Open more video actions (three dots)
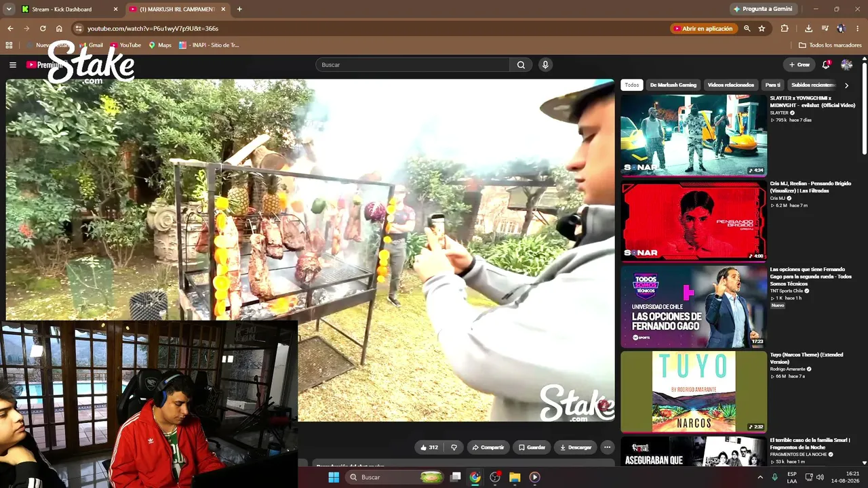868x488 pixels. coord(608,447)
